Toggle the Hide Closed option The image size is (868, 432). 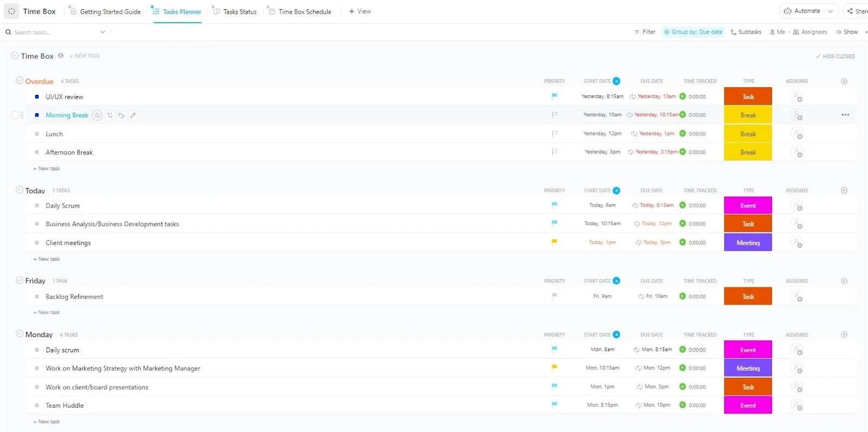point(835,56)
